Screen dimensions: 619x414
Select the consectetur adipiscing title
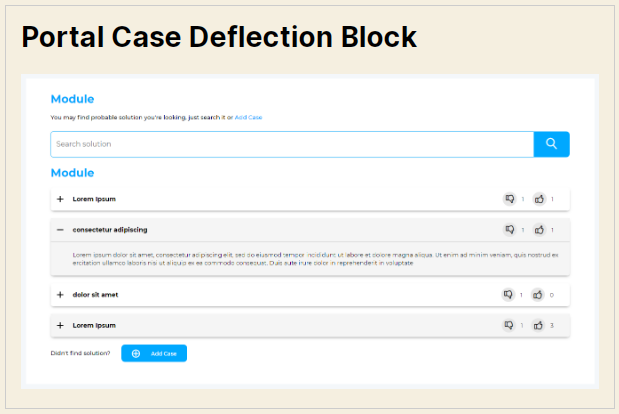coord(110,230)
